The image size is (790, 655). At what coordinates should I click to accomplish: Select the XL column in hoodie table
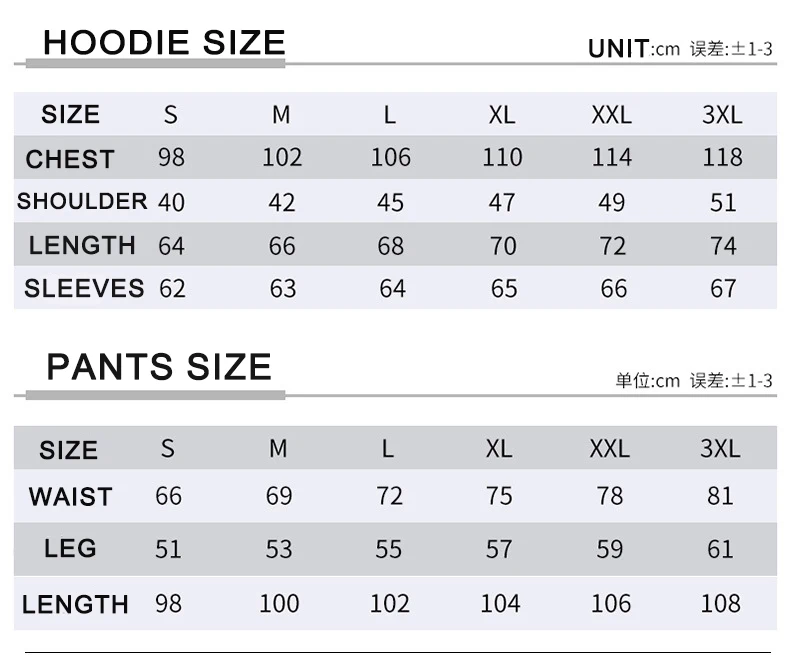click(502, 115)
